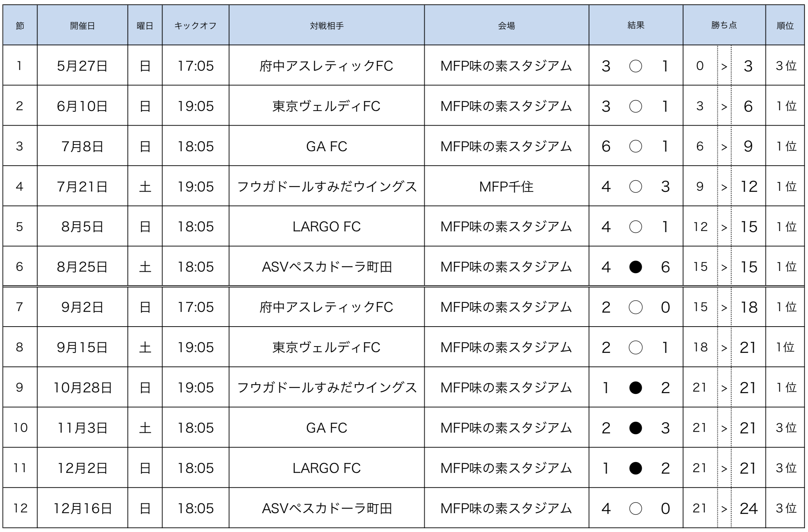This screenshot has height=532, width=808.
Task: Click the filled loss circle for 10月28日 match
Action: tap(635, 388)
